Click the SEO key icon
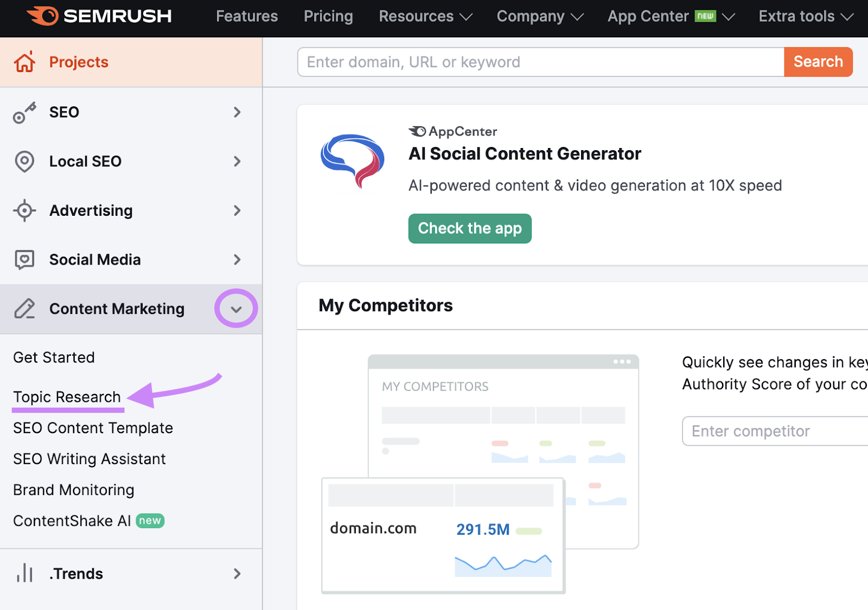Screen dimensions: 868x610 point(24,112)
